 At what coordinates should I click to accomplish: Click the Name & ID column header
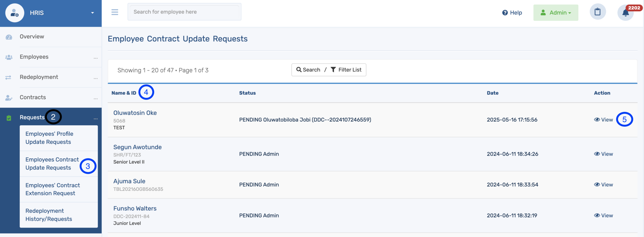click(x=124, y=93)
